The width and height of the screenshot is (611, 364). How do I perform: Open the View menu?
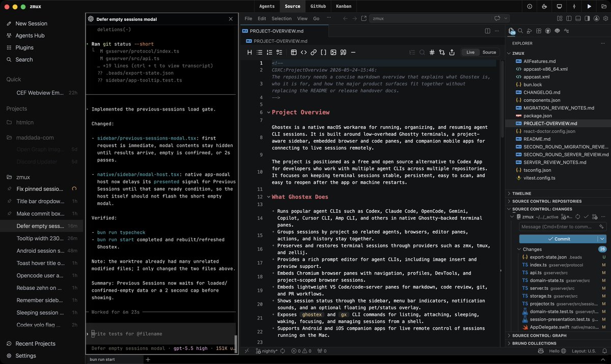[x=302, y=18]
